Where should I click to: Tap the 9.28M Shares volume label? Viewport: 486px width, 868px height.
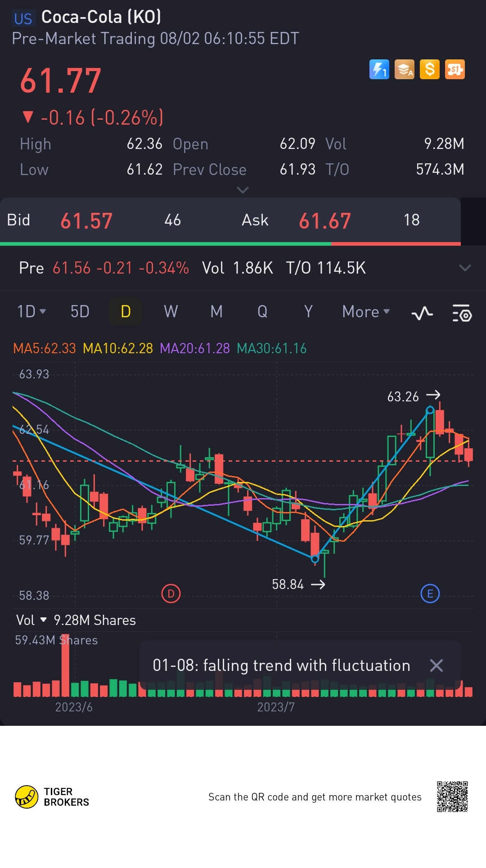coord(94,620)
